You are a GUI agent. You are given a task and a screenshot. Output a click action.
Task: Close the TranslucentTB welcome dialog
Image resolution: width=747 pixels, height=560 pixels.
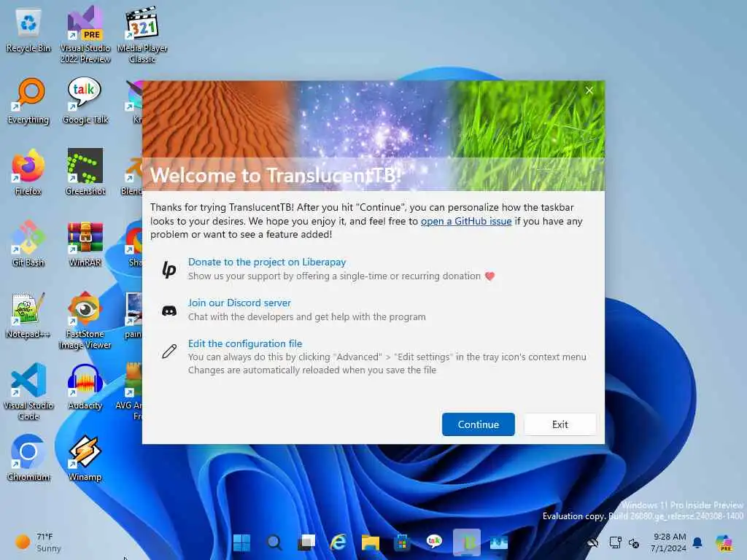pyautogui.click(x=589, y=90)
